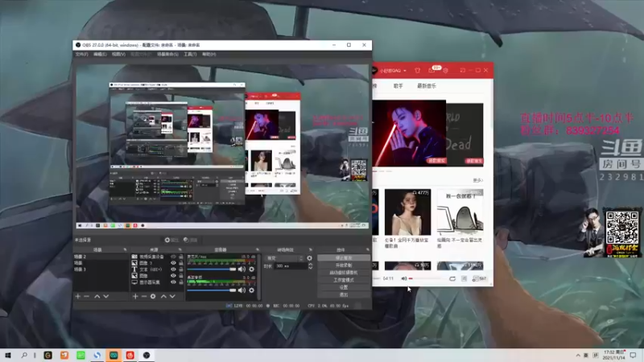The width and height of the screenshot is (644, 362).
Task: Move the selected scene down in the scenes list
Action: coord(106,296)
